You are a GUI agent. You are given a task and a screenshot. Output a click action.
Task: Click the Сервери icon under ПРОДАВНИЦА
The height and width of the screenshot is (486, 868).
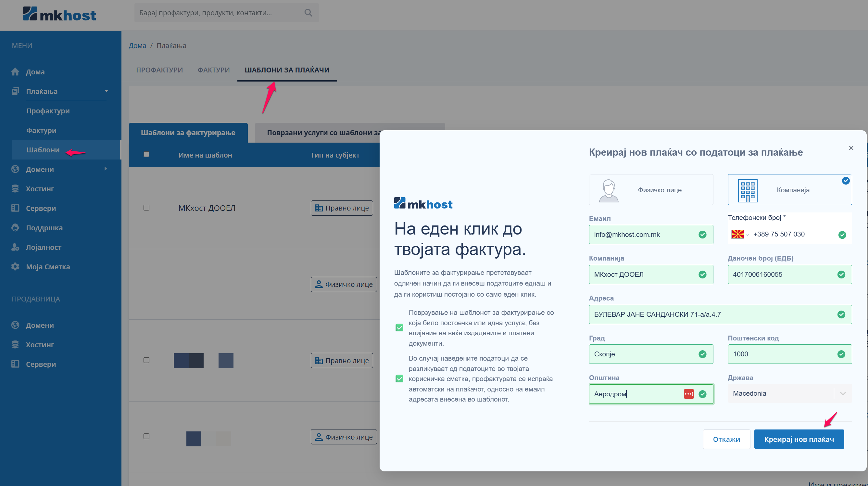15,364
